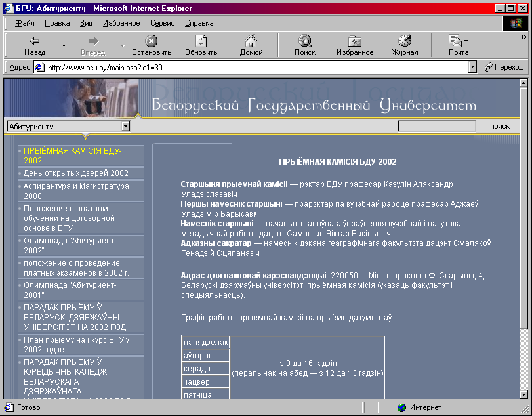Click the поиск search link
Image resolution: width=532 pixels, height=416 pixels.
499,126
